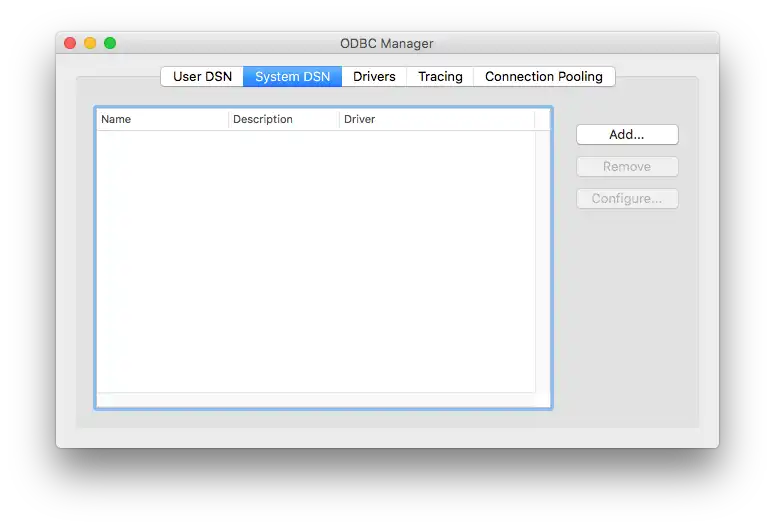The image size is (775, 528).
Task: Click the greyed-out Remove button
Action: click(627, 167)
